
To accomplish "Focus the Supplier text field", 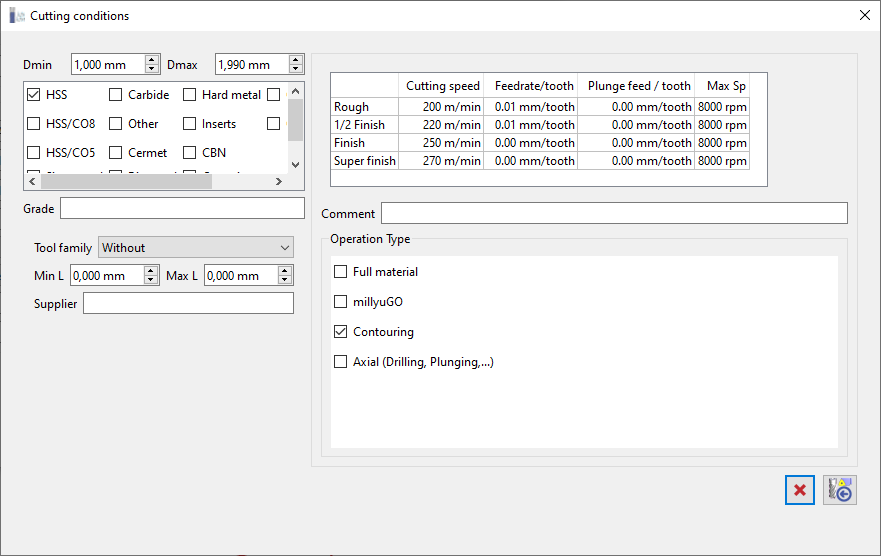I will (x=188, y=303).
